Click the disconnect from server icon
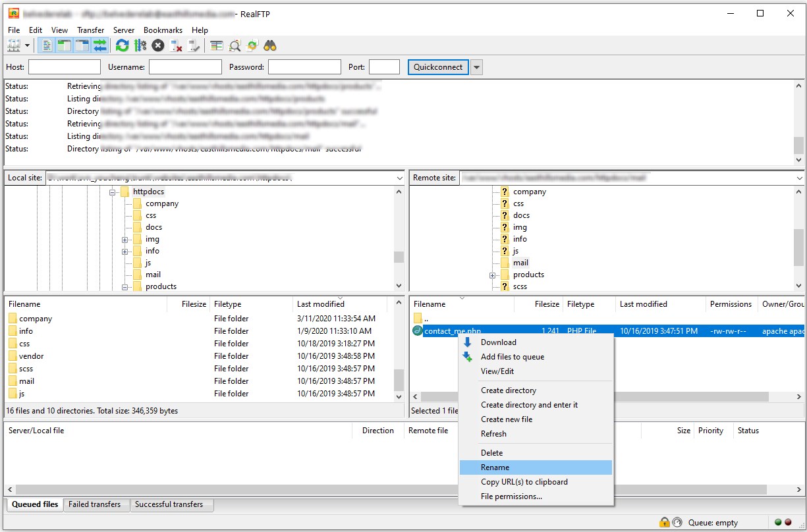This screenshot has height=532, width=807. click(x=176, y=45)
